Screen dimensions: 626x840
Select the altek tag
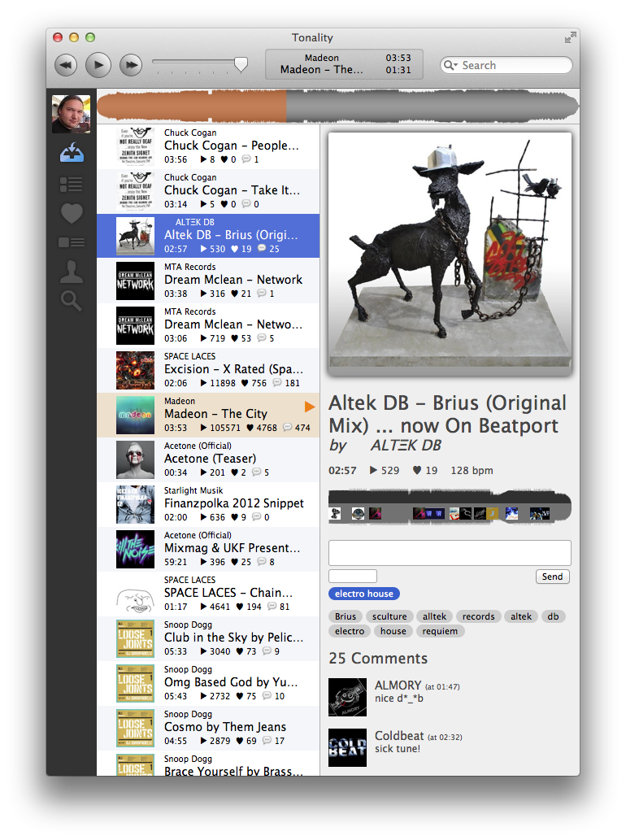[521, 616]
